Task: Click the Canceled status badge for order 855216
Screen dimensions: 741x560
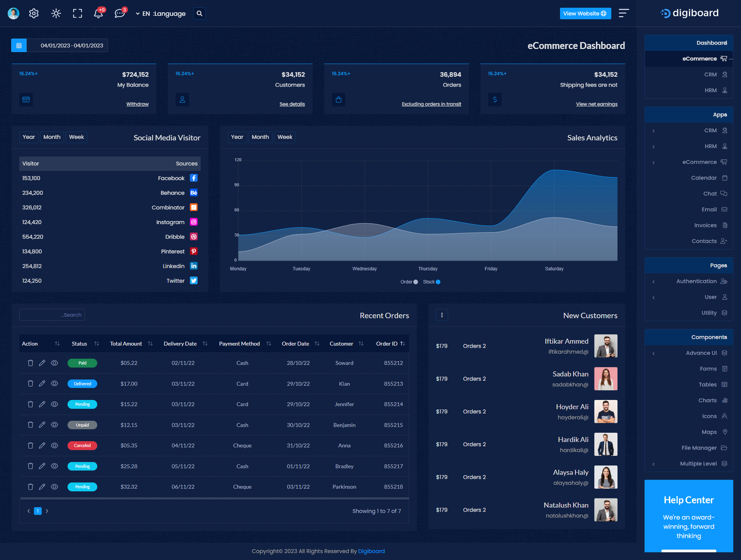Action: 82,446
